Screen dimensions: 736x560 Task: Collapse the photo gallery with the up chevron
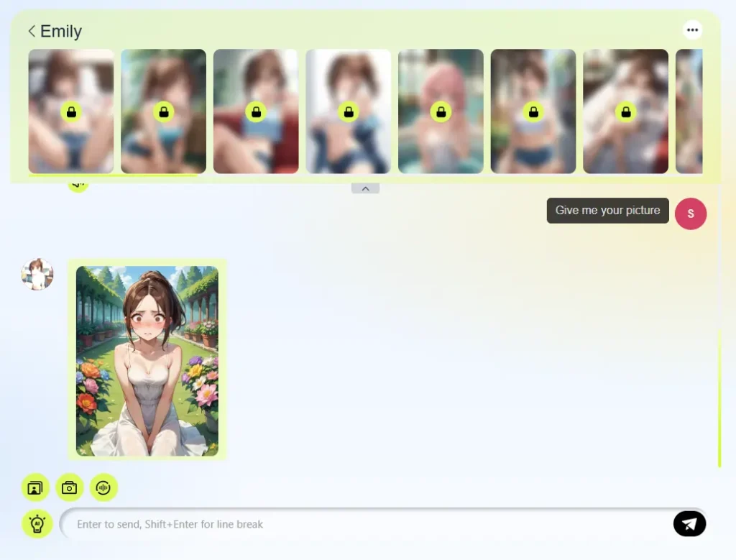click(x=366, y=188)
